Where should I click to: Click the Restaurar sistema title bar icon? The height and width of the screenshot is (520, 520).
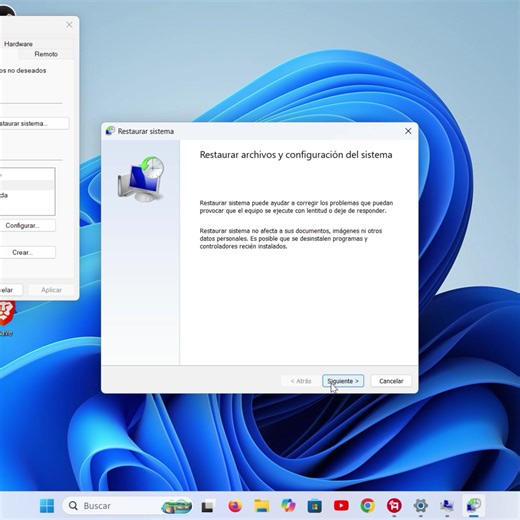[110, 131]
